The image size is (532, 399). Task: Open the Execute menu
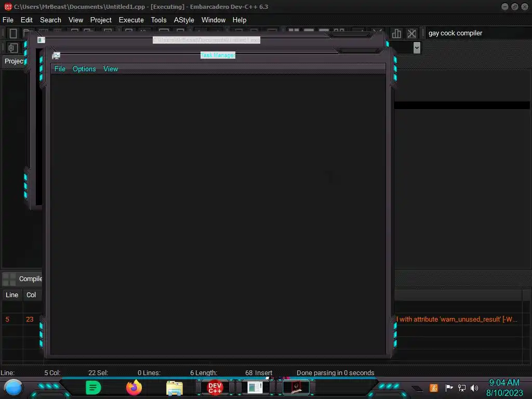point(131,20)
